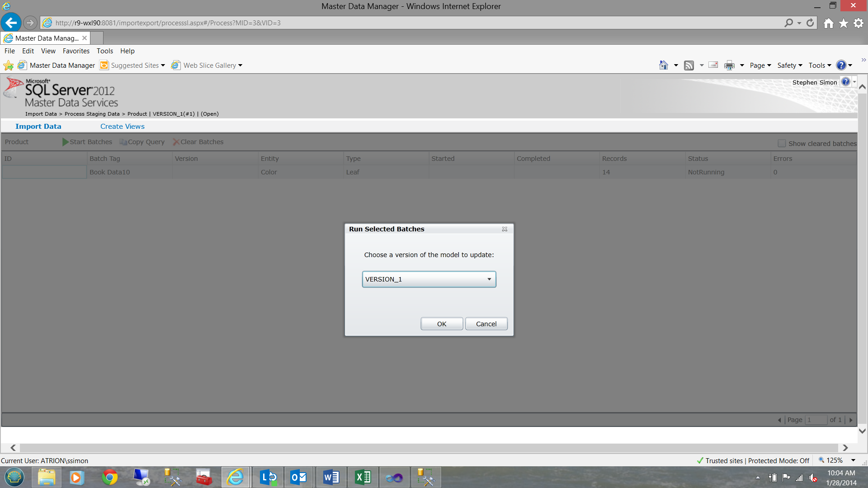Switch to the Create Views tab

(122, 127)
